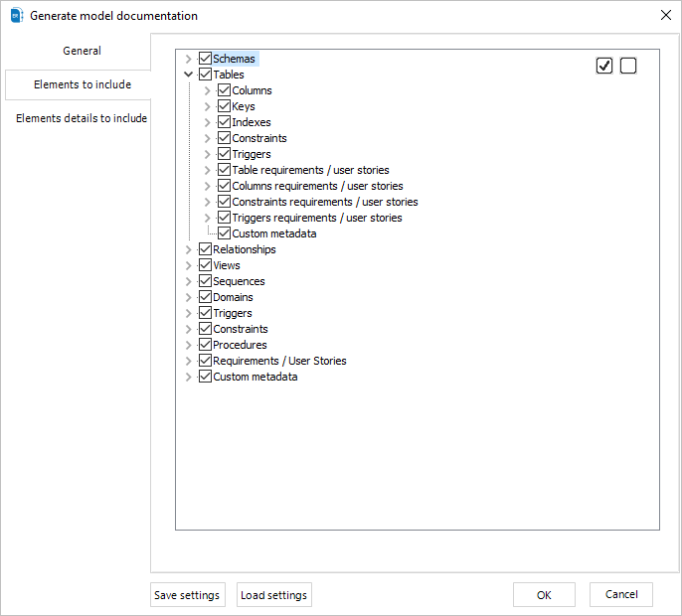Uncheck the Views checkbox
Image resolution: width=682 pixels, height=616 pixels.
pyautogui.click(x=205, y=265)
